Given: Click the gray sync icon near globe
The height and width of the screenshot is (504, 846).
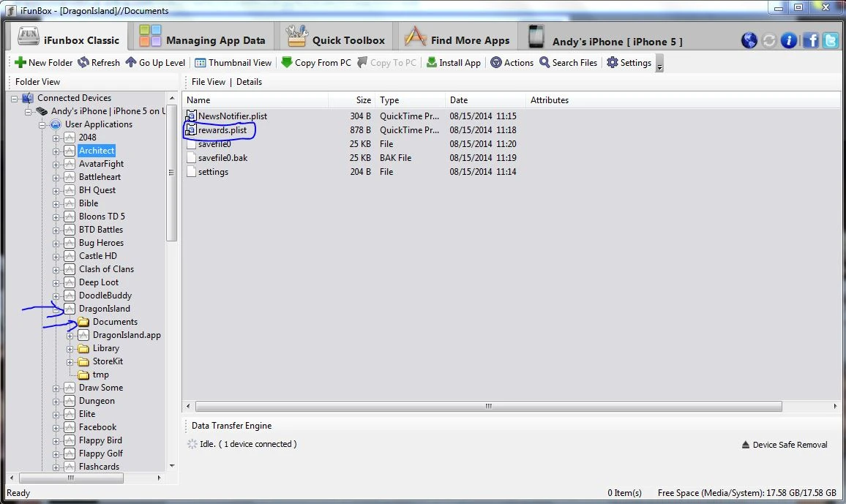Looking at the screenshot, I should (769, 40).
